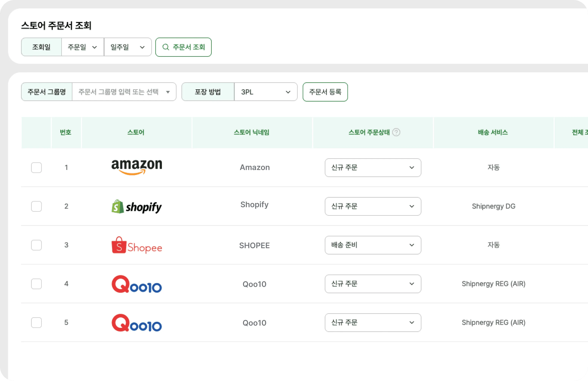Click the Qoo10 logo in row 5
The width and height of the screenshot is (588, 381).
pos(137,323)
